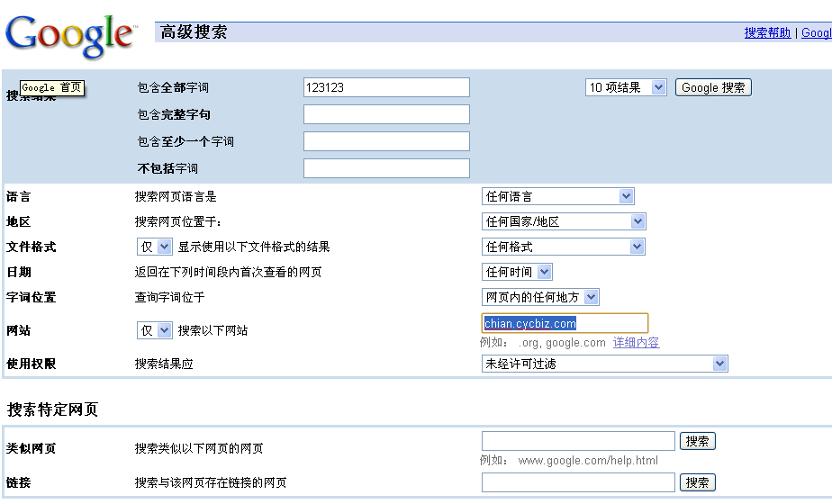Click the Google logo
Viewport: 832px width, 504px height.
[70, 36]
